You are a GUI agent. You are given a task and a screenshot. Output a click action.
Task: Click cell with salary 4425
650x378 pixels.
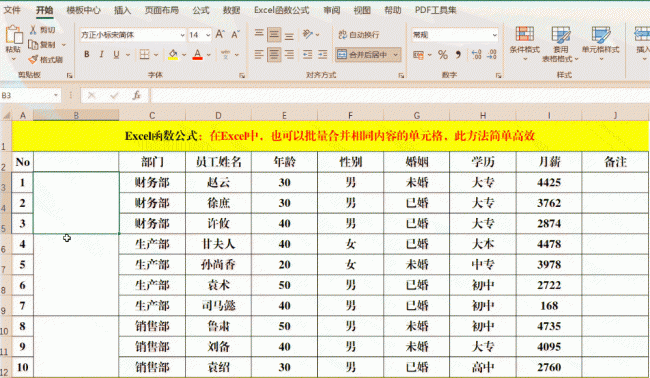549,182
